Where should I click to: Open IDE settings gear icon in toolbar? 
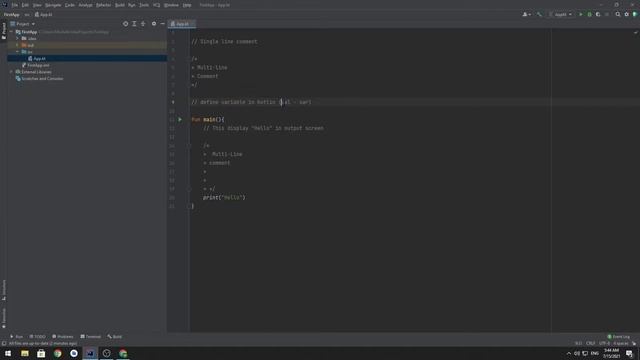pyautogui.click(x=627, y=14)
